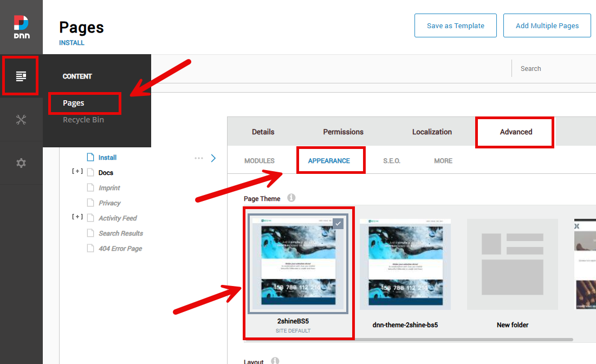Click the DNN logo icon
This screenshot has width=596, height=364.
pyautogui.click(x=21, y=27)
